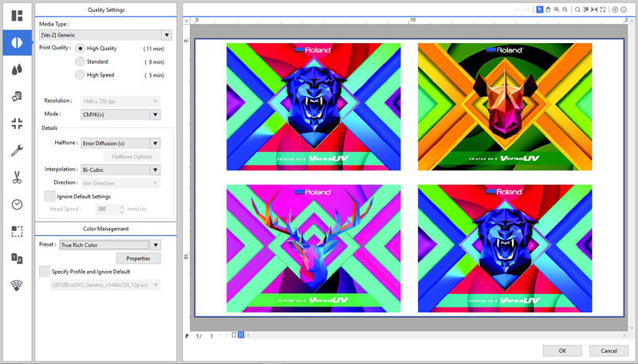Activate the arrow selection tool in preview toolbar
Screen dimensions: 638x364
540,10
